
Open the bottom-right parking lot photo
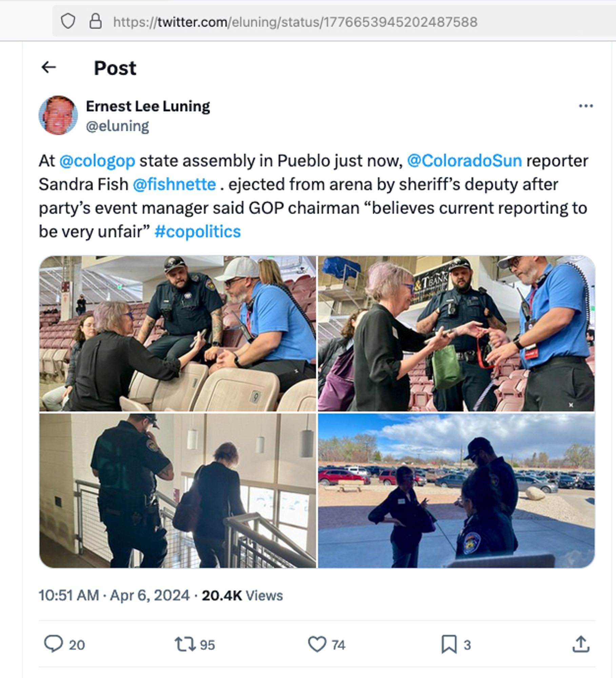pyautogui.click(x=456, y=491)
